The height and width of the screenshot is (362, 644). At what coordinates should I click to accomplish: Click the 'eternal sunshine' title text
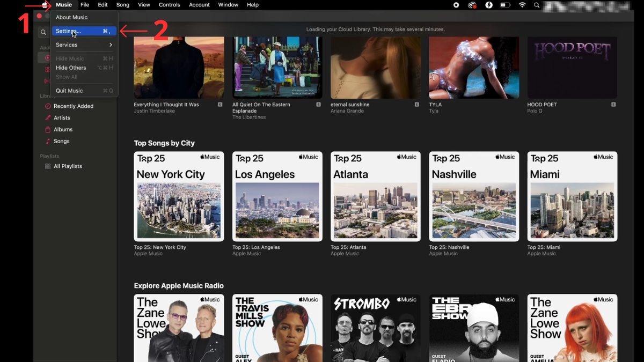[350, 105]
